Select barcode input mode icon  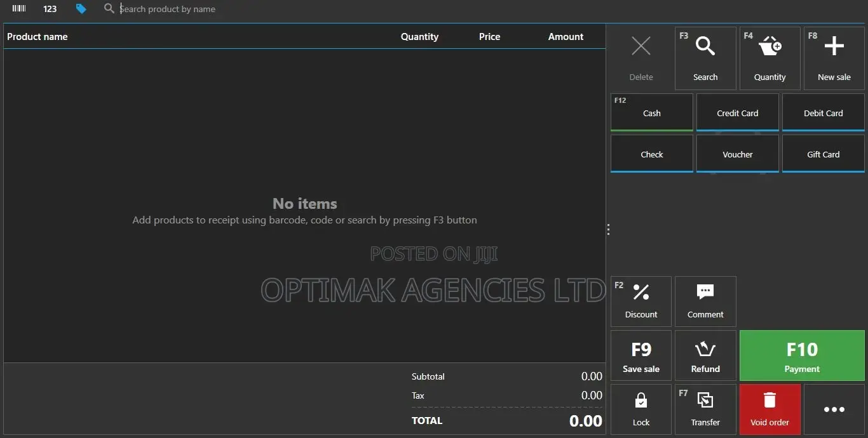(x=19, y=8)
